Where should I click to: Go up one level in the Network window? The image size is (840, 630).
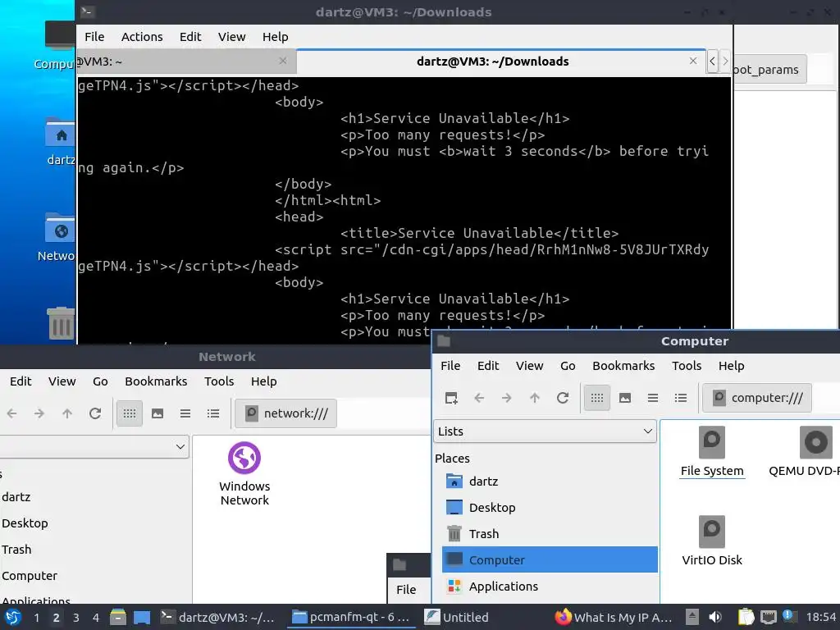(x=67, y=413)
